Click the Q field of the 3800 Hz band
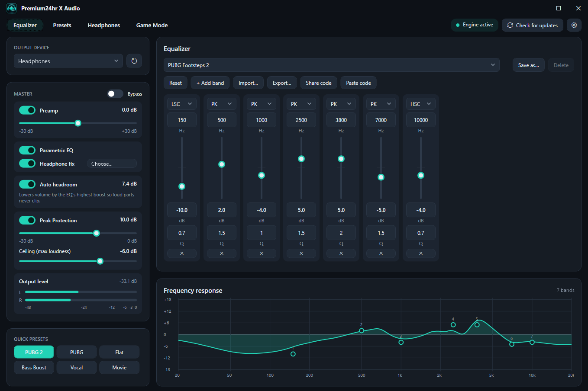 [x=341, y=233]
